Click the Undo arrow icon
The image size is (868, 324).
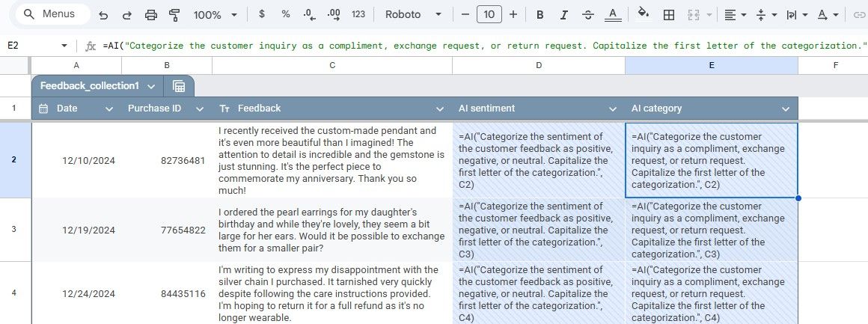point(103,15)
